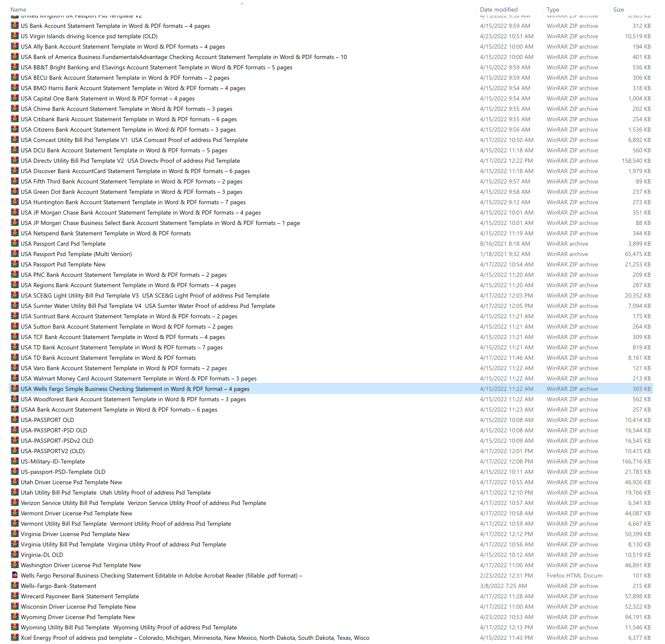Click archive icon beside US-Military-ID-Template
The width and height of the screenshot is (665, 644).
pyautogui.click(x=15, y=461)
